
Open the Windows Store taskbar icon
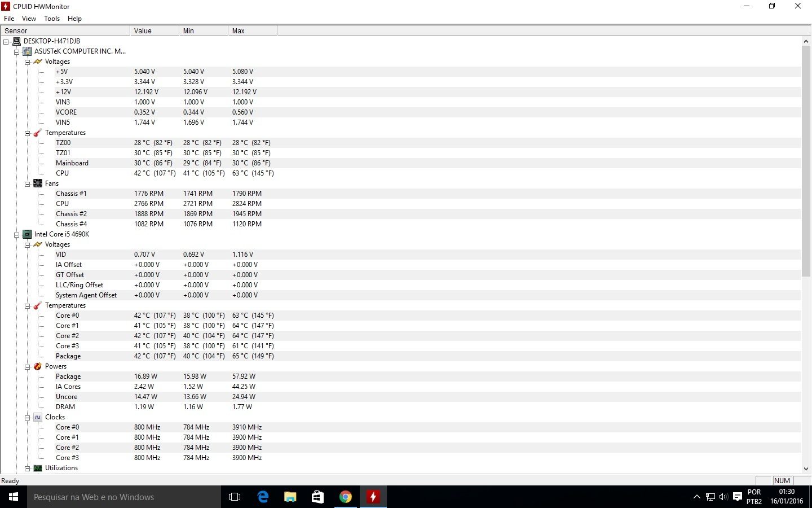tap(318, 497)
